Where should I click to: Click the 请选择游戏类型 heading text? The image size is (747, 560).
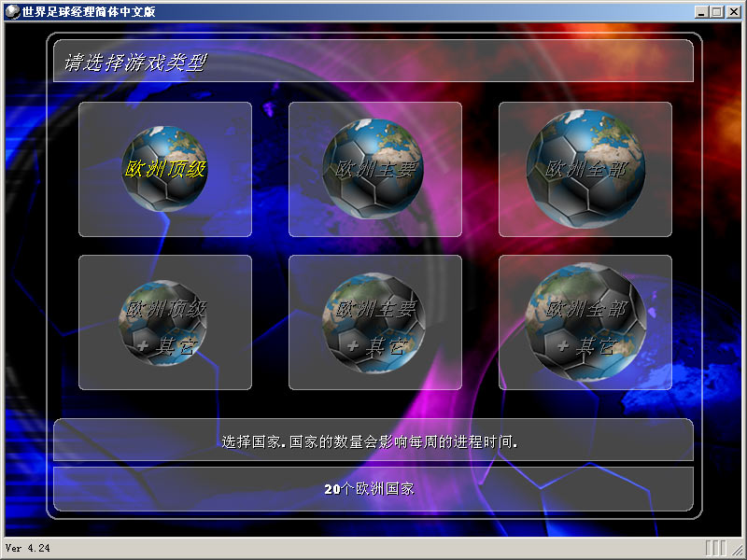(135, 63)
